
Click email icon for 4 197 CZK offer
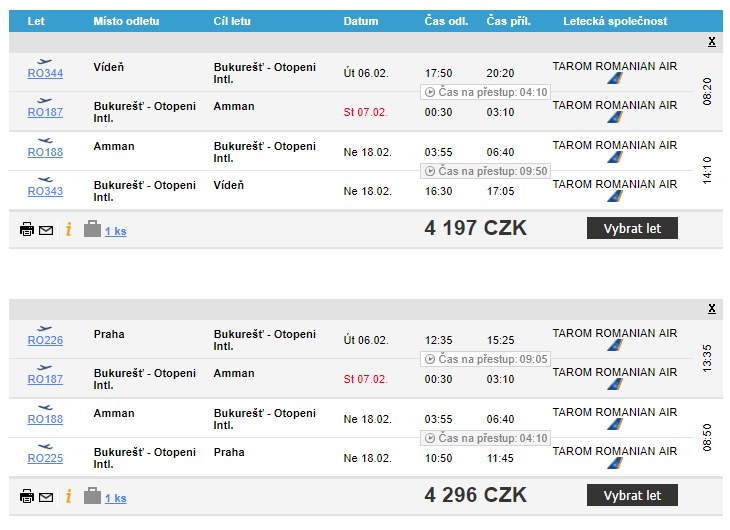click(46, 230)
